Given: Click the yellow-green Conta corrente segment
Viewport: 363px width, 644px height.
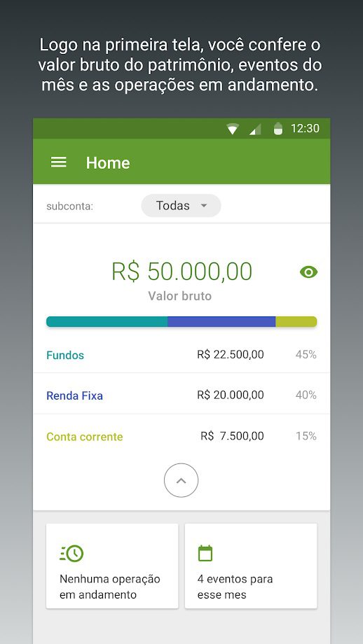Looking at the screenshot, I should (x=296, y=321).
